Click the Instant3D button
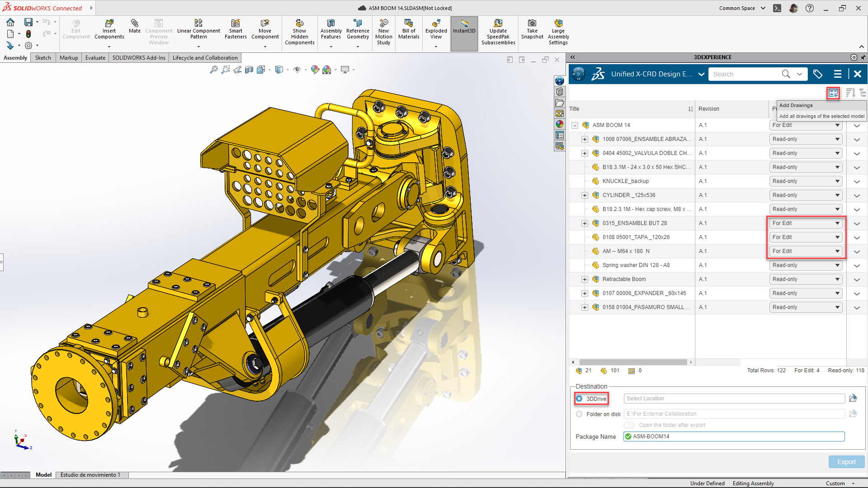The height and width of the screenshot is (488, 868). pos(464,27)
